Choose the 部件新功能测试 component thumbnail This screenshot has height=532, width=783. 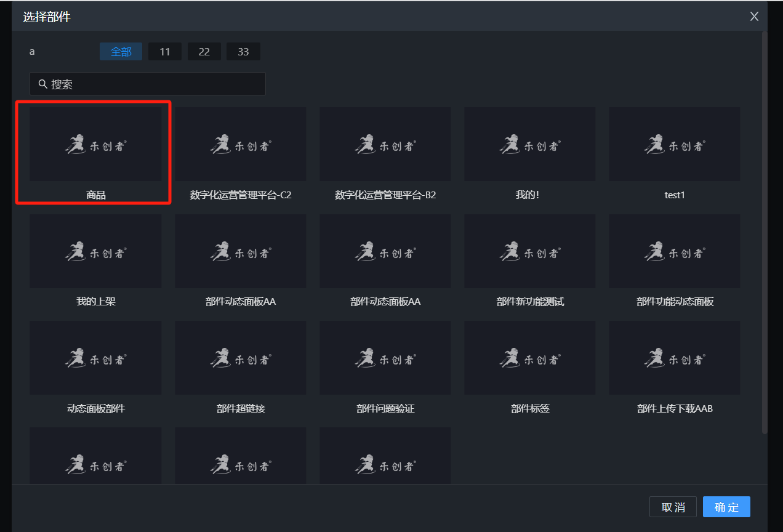click(529, 251)
